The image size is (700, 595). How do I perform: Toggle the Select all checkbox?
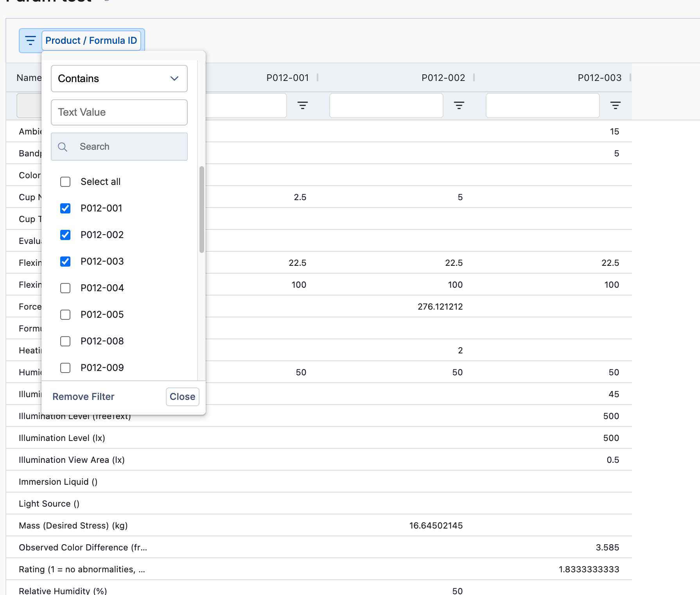click(65, 182)
